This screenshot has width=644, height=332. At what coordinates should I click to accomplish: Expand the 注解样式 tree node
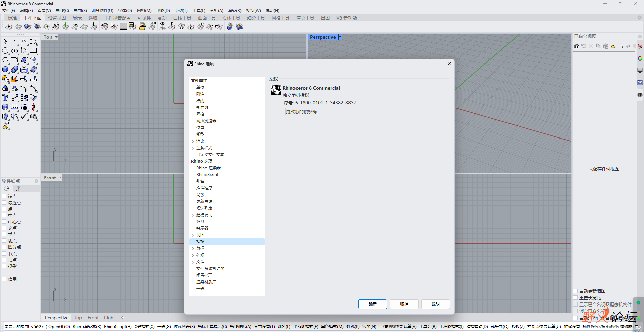pyautogui.click(x=193, y=148)
